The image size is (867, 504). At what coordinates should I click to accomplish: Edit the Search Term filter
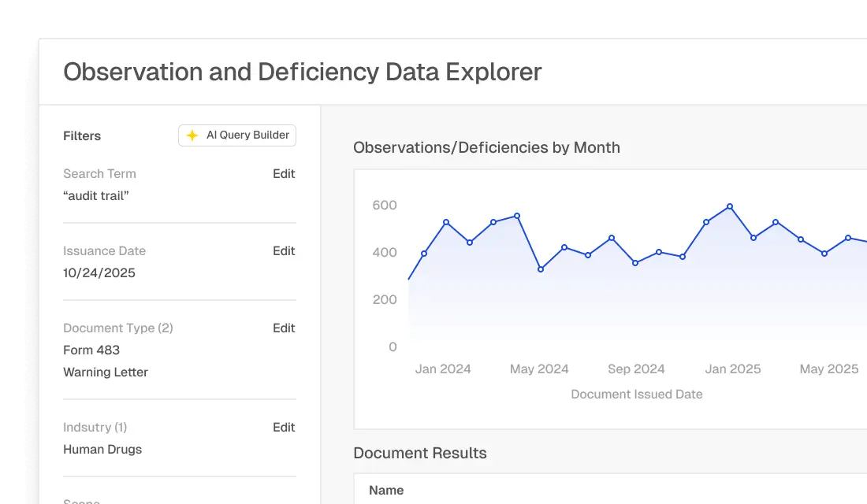coord(284,174)
